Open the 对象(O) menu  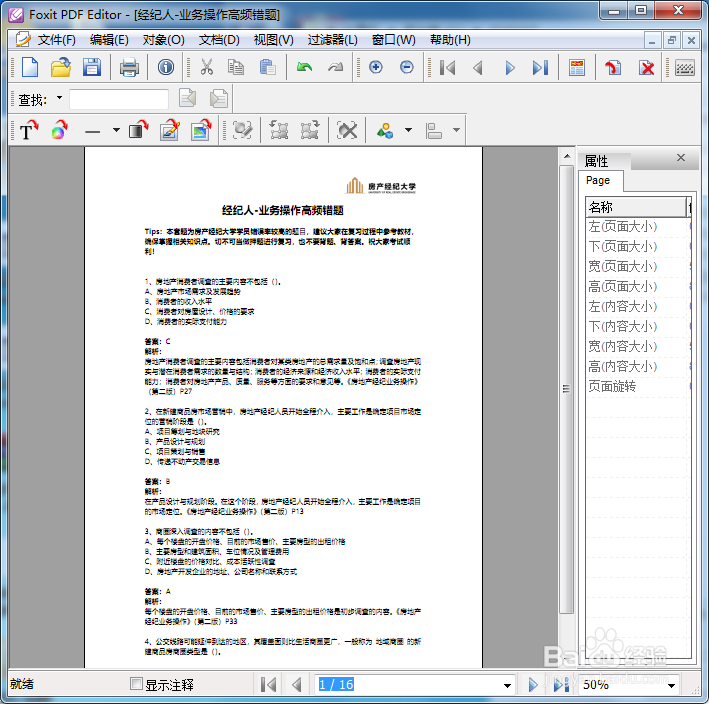tap(163, 40)
